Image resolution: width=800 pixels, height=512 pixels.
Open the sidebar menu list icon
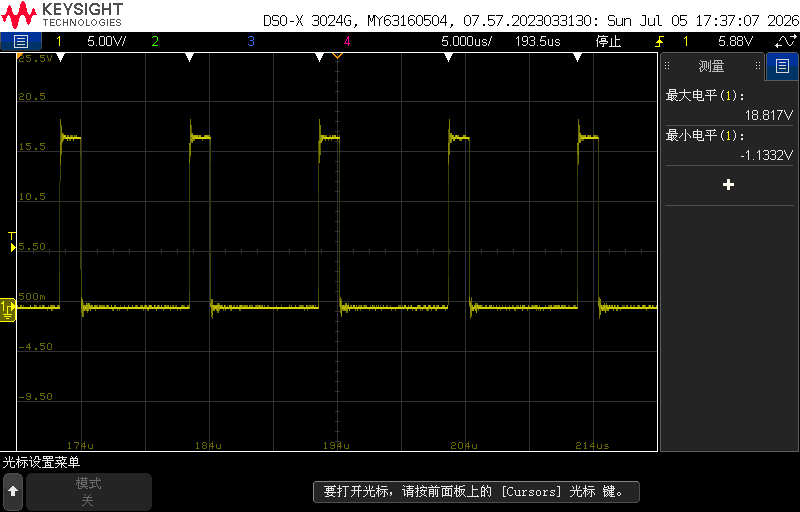782,66
